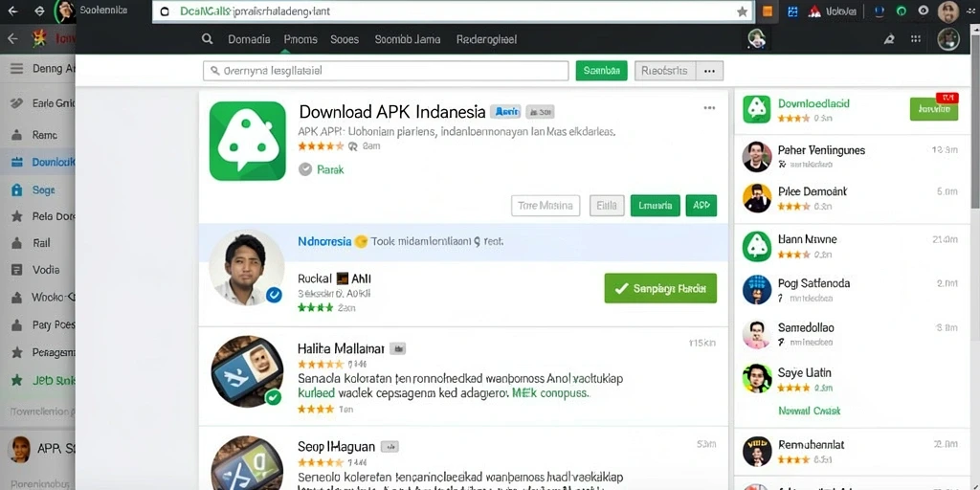980x490 pixels.
Task: Open the Soomblb Jama nav tab
Action: click(x=408, y=39)
